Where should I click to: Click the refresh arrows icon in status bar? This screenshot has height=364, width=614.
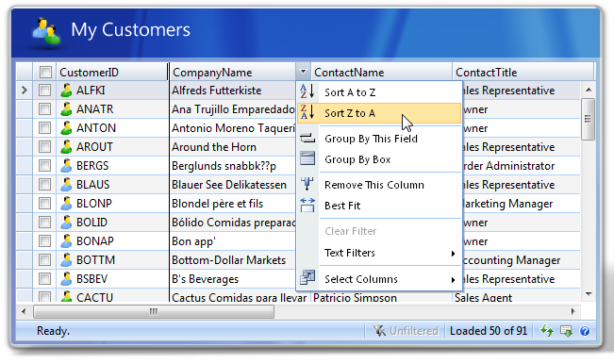pyautogui.click(x=547, y=331)
